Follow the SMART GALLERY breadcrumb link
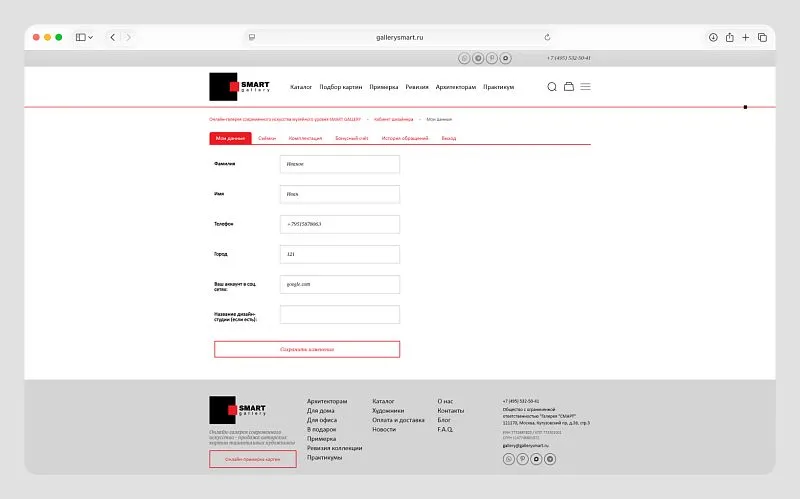 [285, 119]
